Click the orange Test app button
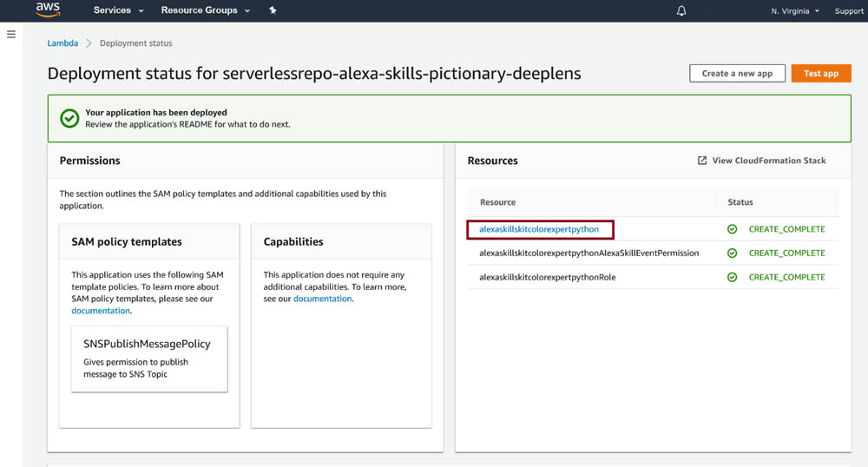868x467 pixels. 821,73
